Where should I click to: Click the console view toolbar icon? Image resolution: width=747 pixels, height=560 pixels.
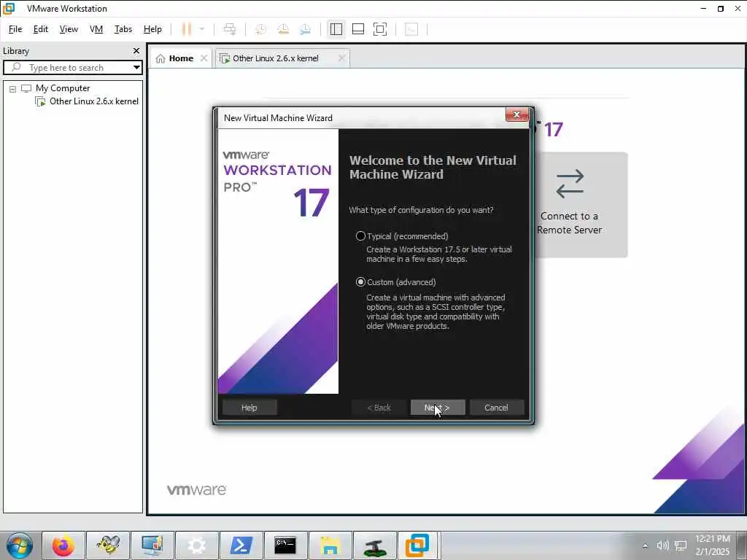coord(411,29)
